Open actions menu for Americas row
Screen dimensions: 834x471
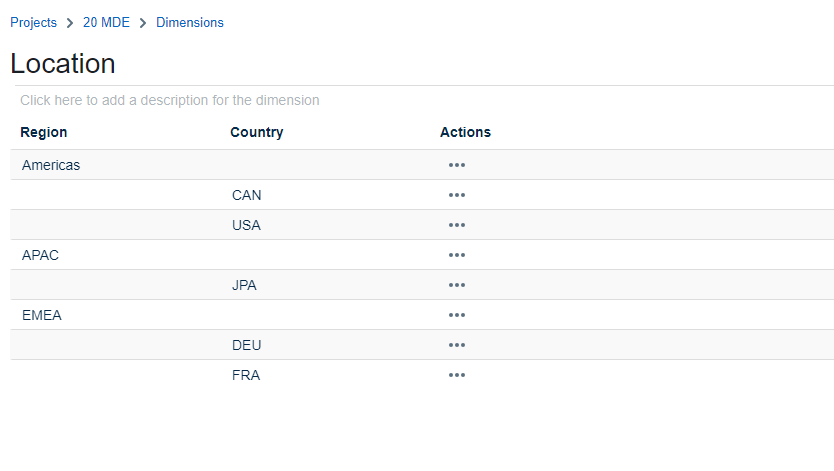pyautogui.click(x=457, y=165)
